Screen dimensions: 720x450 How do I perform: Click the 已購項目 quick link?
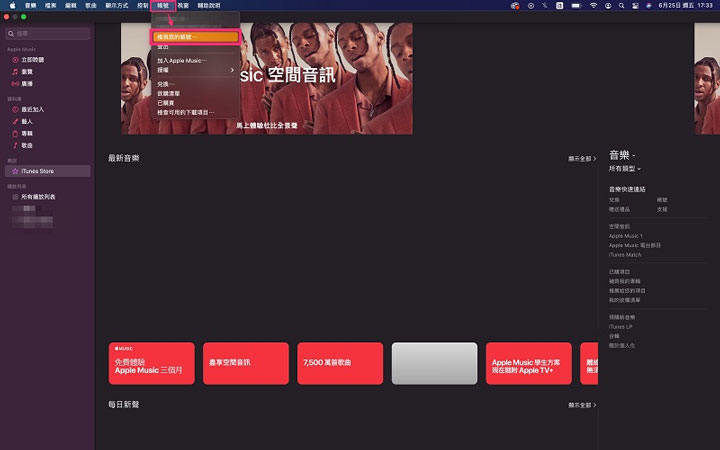click(x=619, y=272)
